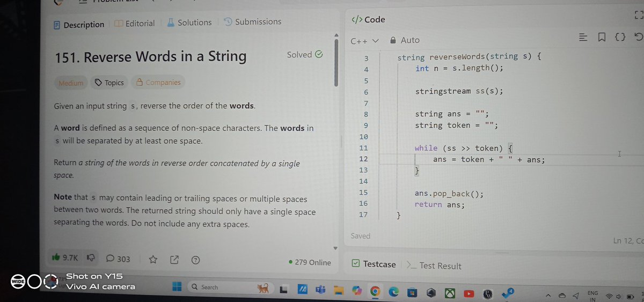Click the Solved status label
This screenshot has height=302, width=644.
pos(305,55)
